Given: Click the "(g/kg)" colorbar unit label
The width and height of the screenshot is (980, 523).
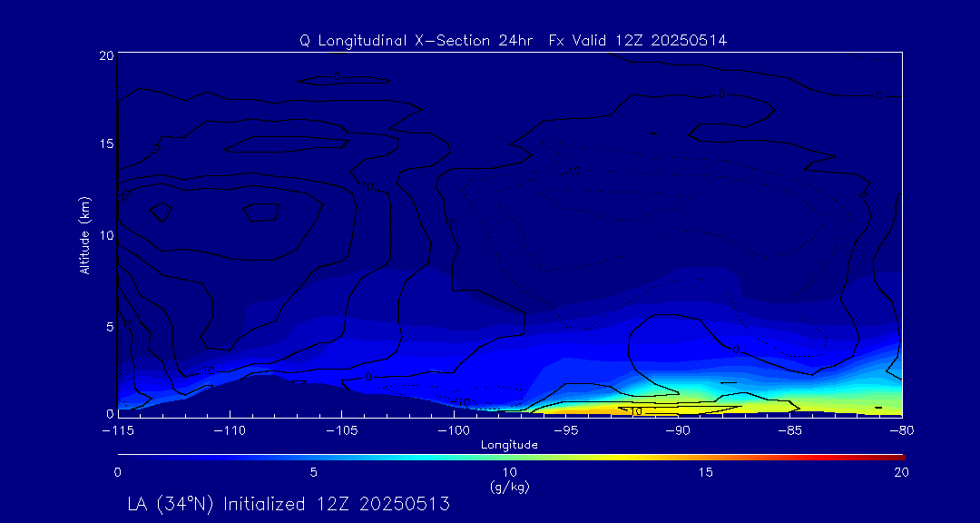Looking at the screenshot, I should click(509, 488).
